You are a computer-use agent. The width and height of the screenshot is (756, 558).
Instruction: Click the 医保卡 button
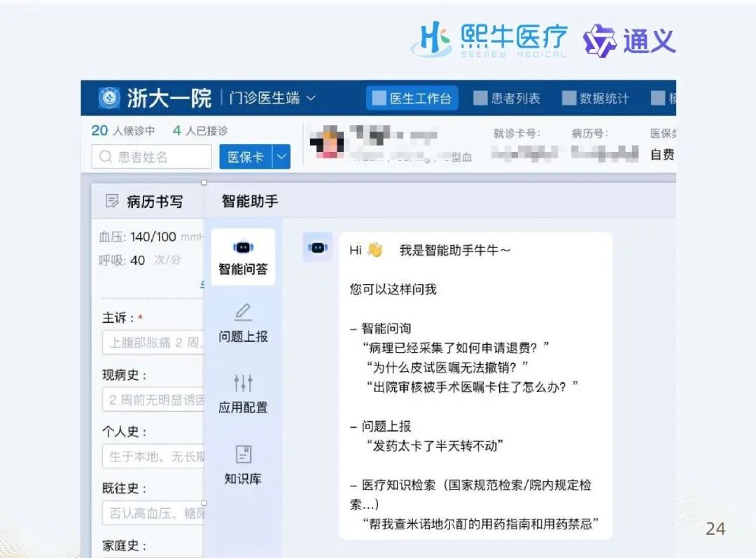tap(245, 157)
